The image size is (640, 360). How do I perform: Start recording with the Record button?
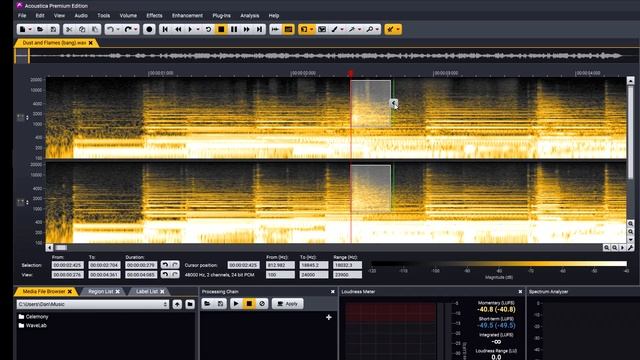(x=149, y=29)
